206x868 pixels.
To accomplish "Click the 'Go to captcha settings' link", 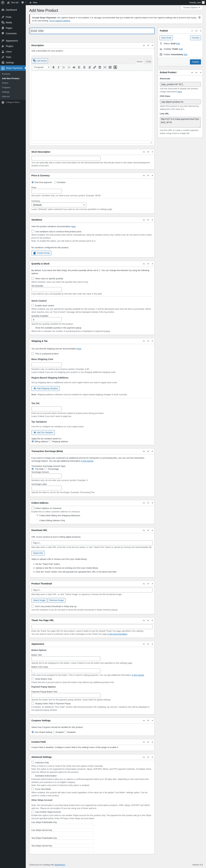I will (60, 21).
